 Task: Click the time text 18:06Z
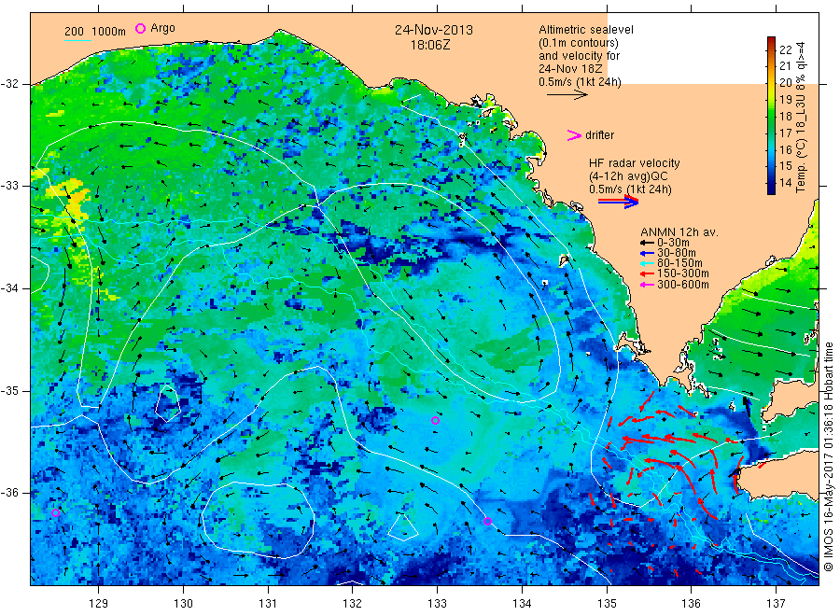pos(430,45)
